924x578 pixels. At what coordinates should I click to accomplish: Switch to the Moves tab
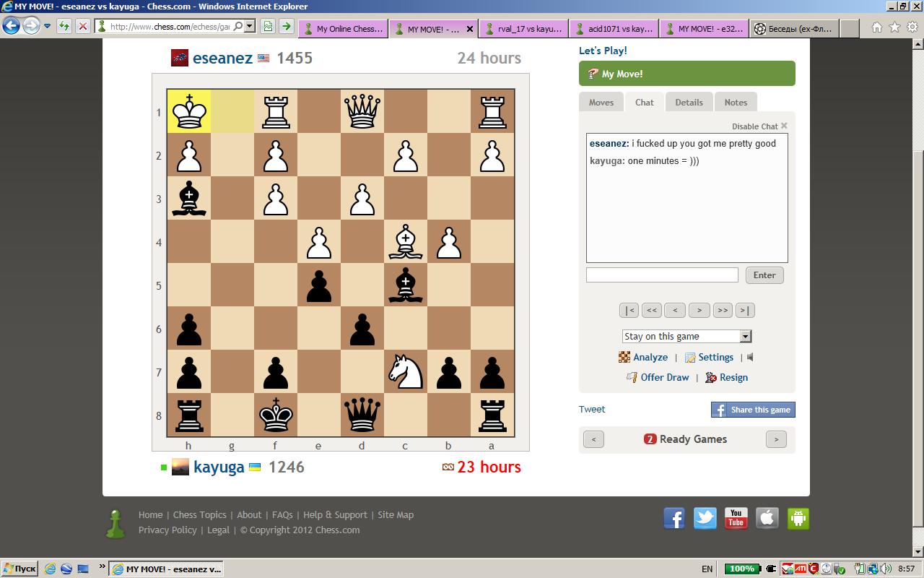pos(601,103)
